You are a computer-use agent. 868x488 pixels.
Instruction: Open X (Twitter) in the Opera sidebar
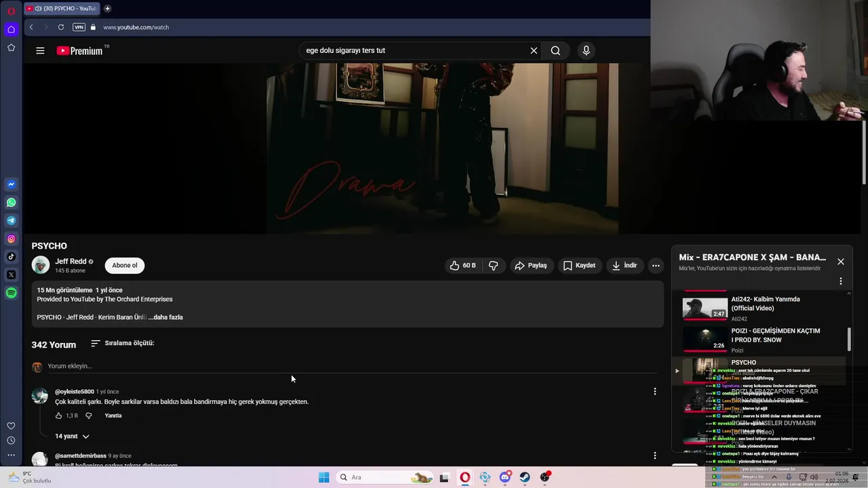[11, 274]
